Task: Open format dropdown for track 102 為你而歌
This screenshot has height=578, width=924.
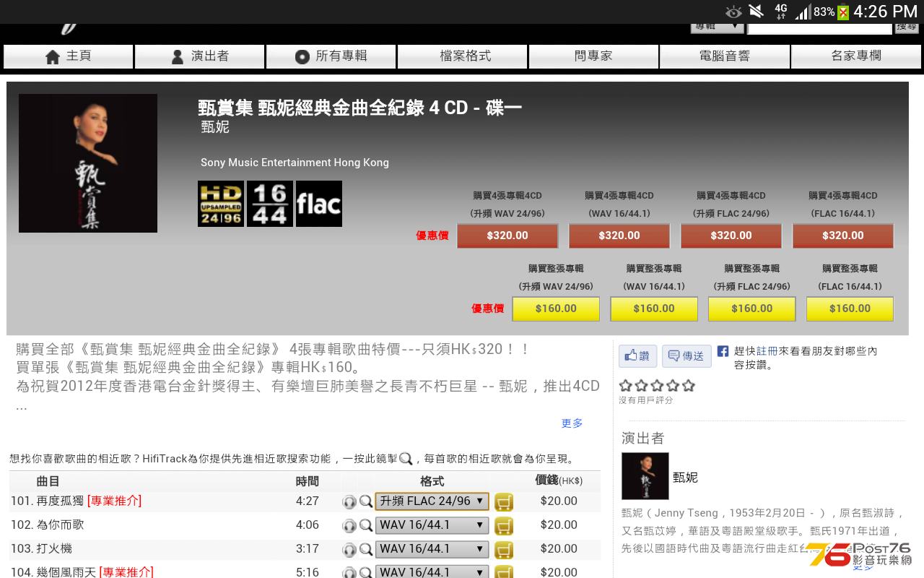Action: point(432,525)
